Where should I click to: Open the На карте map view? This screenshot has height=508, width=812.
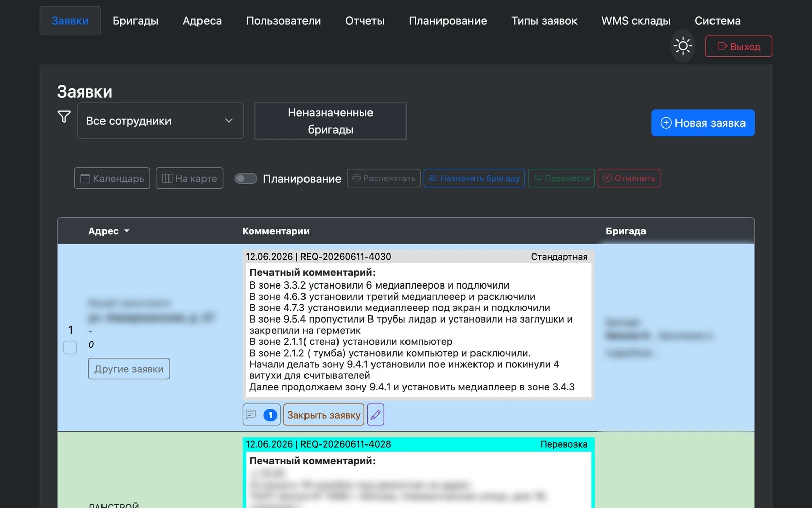pyautogui.click(x=189, y=178)
